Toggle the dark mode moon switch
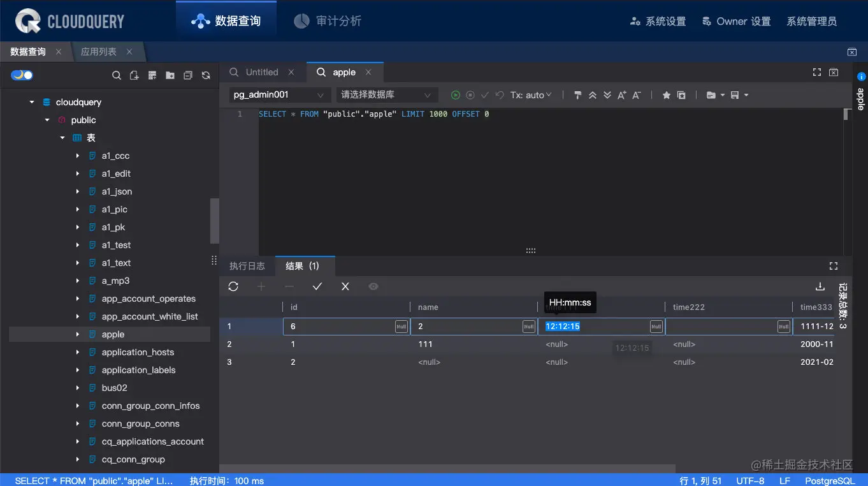 coord(22,75)
